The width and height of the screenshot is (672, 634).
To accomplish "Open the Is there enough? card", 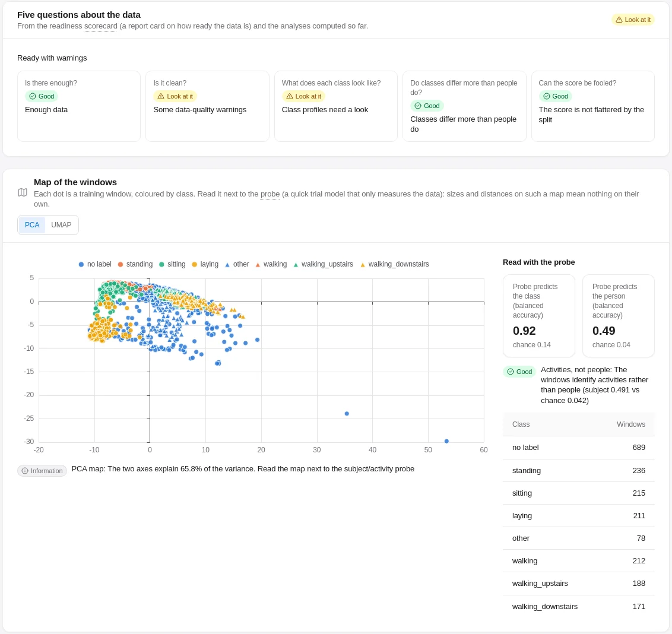I will pyautogui.click(x=79, y=106).
